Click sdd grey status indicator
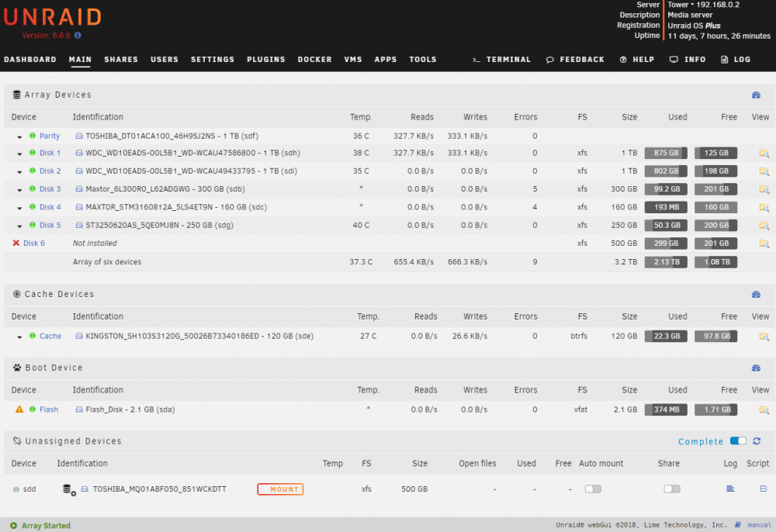The width and height of the screenshot is (776, 532). 16,489
